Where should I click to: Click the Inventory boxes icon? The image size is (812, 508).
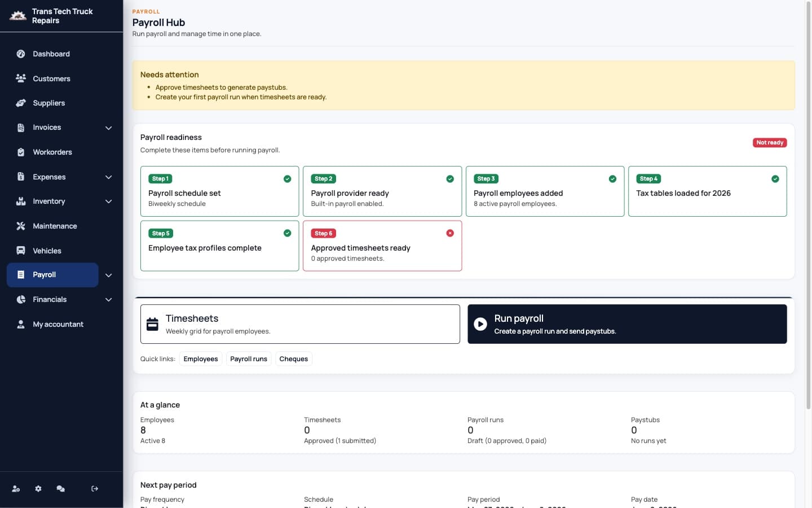pos(21,202)
